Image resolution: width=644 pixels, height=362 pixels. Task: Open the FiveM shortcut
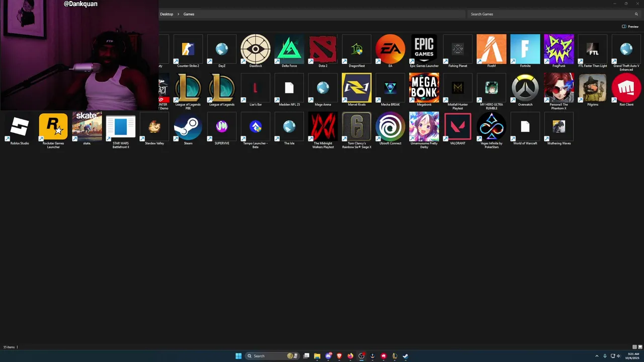(x=492, y=51)
